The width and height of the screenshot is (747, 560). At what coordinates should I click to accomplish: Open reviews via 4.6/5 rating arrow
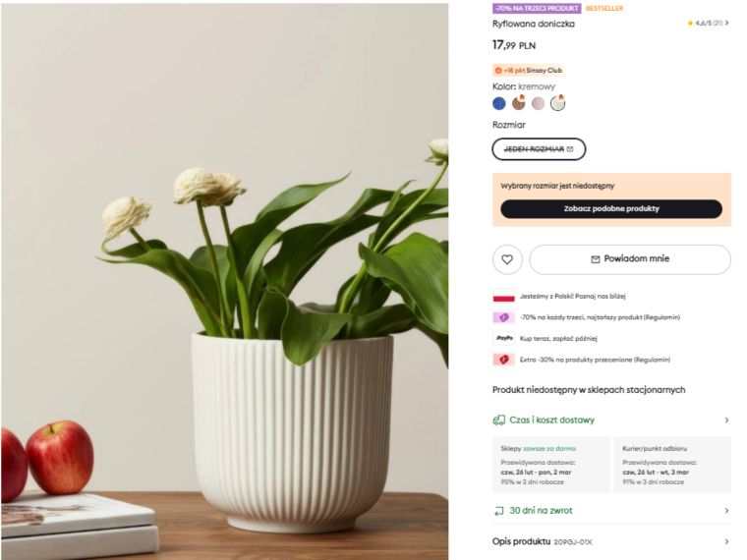727,23
